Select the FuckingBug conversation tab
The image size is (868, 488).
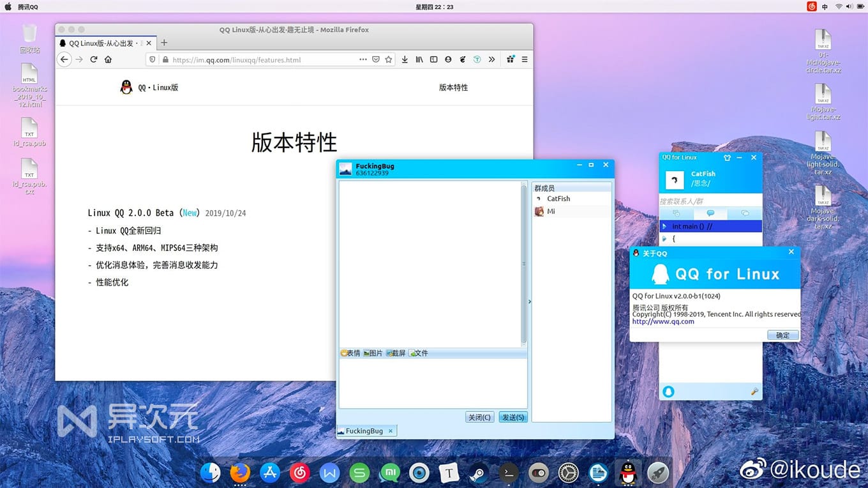[x=364, y=431]
